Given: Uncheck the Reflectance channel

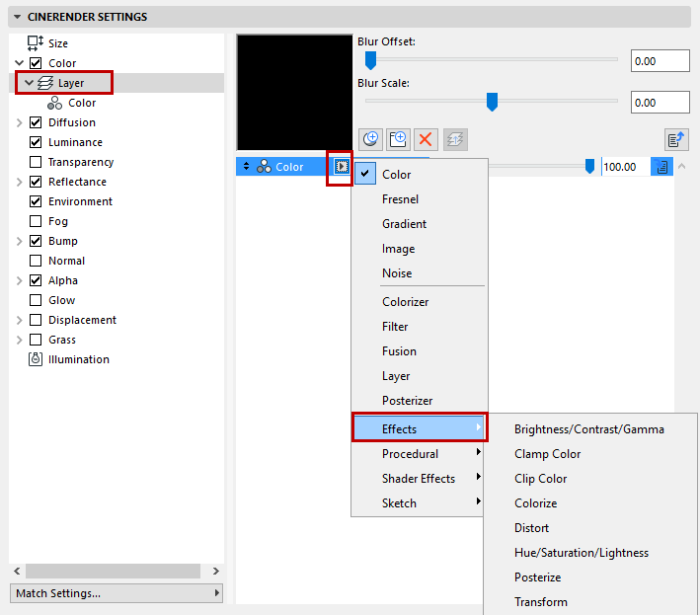Looking at the screenshot, I should (36, 182).
